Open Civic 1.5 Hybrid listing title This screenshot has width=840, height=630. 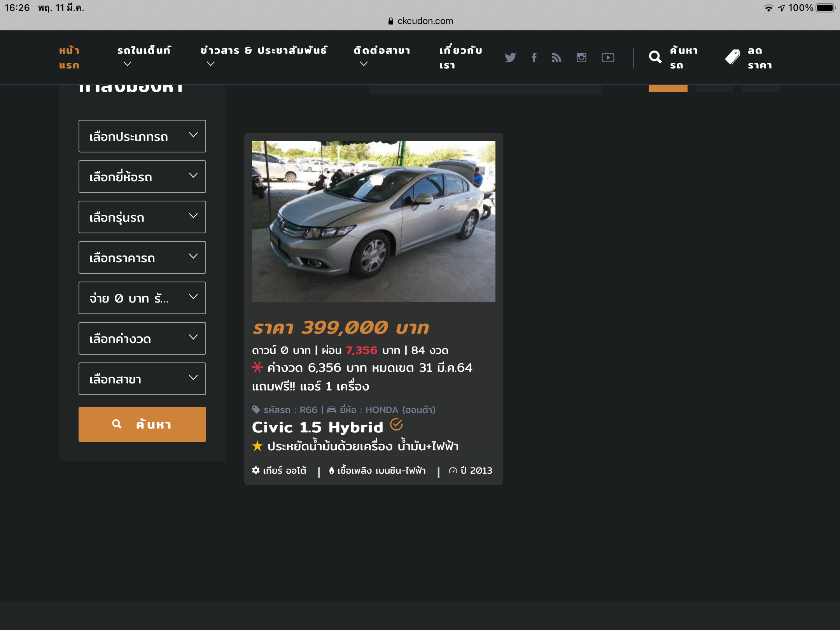tap(317, 427)
